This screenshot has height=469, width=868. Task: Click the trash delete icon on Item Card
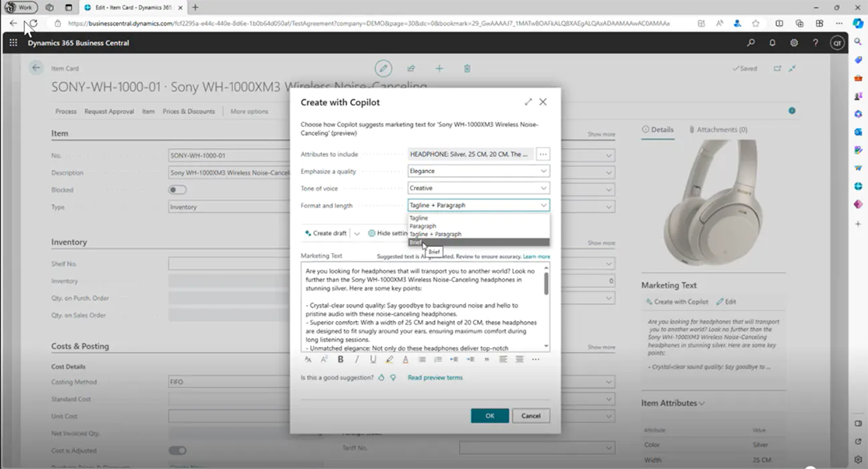467,68
